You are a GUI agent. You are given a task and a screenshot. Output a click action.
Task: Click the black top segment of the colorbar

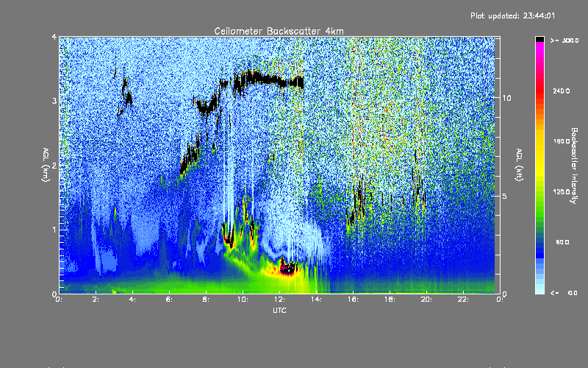(539, 39)
